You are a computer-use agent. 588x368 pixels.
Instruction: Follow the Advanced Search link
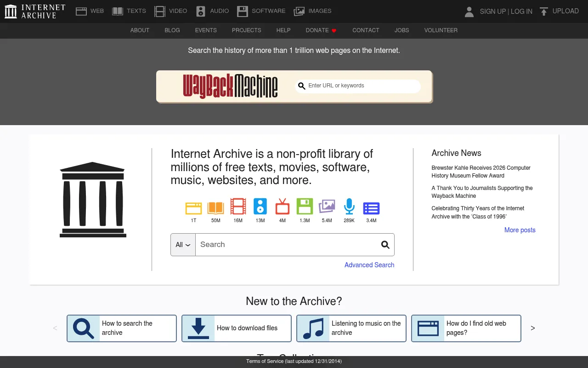369,265
